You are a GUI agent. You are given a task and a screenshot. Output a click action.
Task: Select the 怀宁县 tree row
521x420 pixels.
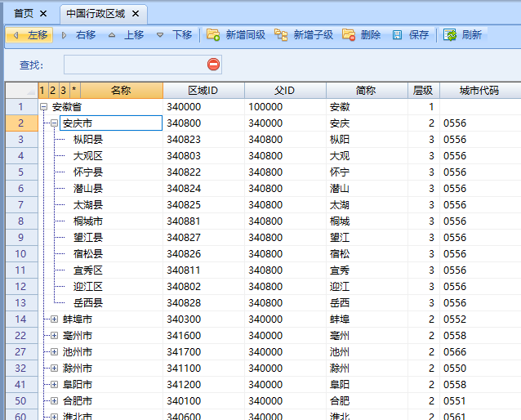point(88,172)
